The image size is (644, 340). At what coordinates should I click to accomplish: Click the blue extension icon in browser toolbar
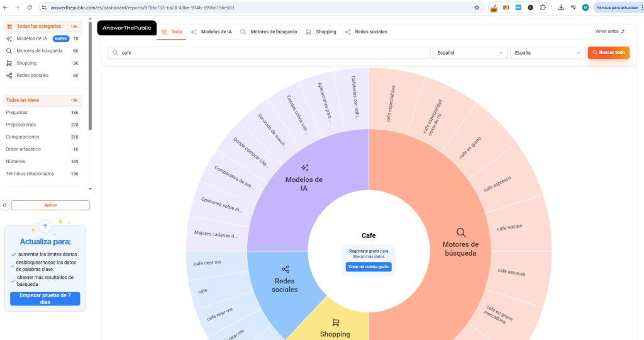click(518, 8)
